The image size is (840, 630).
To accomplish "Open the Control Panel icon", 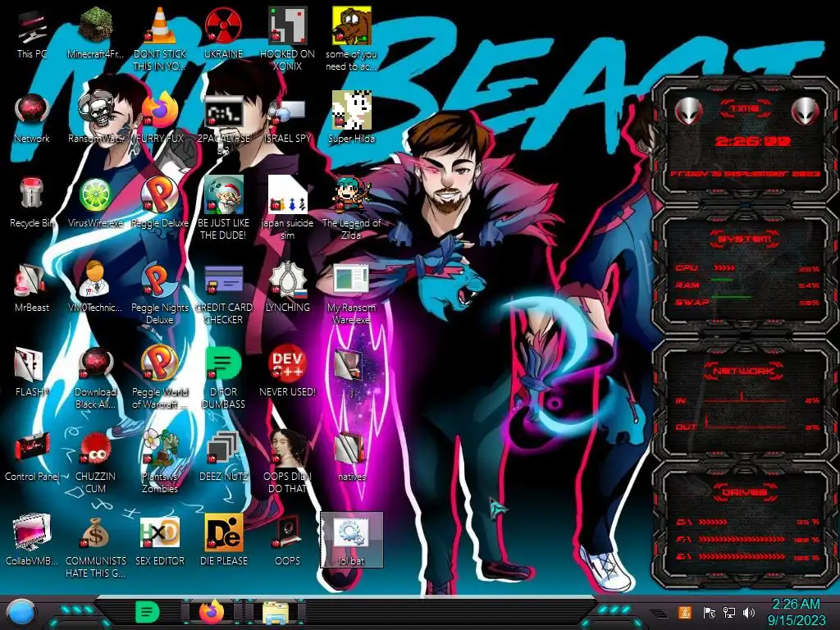I will [x=32, y=456].
